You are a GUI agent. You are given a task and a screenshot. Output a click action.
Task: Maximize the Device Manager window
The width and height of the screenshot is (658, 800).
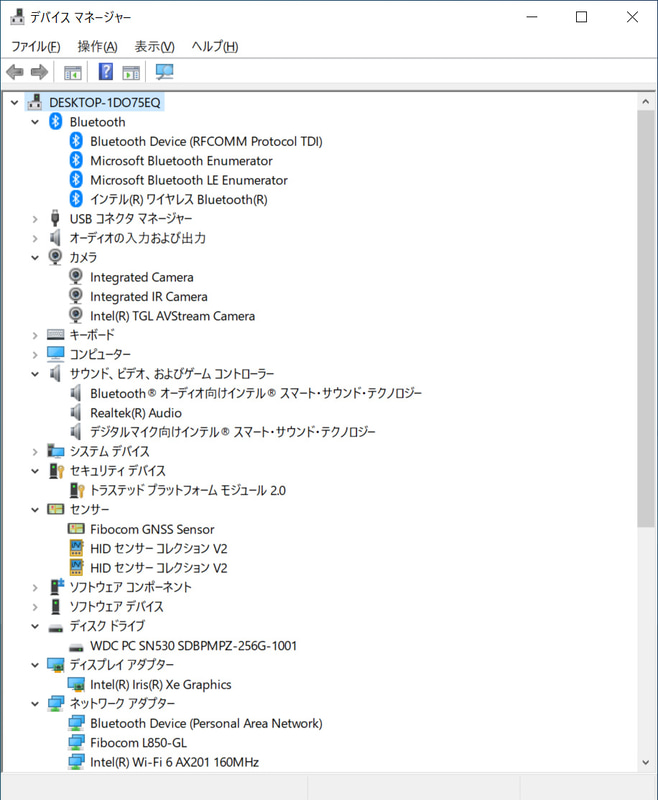pyautogui.click(x=581, y=17)
